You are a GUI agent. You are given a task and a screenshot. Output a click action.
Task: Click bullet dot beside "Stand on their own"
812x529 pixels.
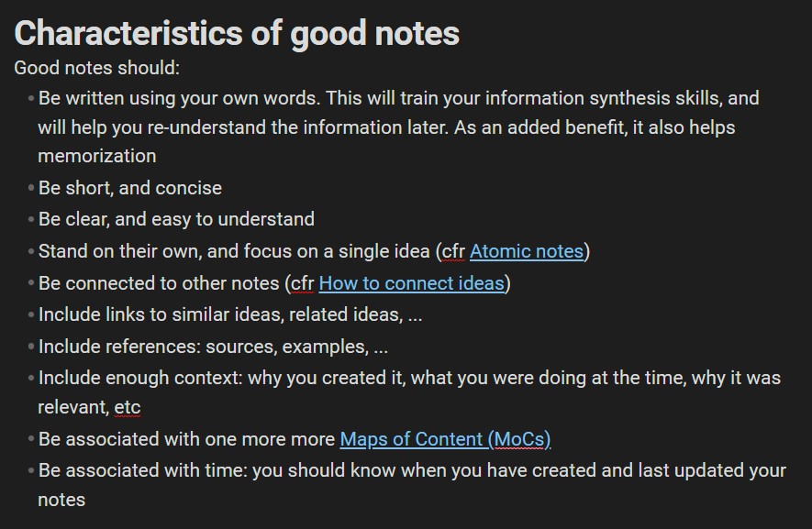pos(31,252)
